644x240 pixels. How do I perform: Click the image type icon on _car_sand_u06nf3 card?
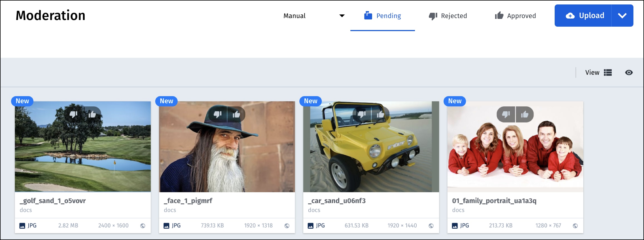311,226
